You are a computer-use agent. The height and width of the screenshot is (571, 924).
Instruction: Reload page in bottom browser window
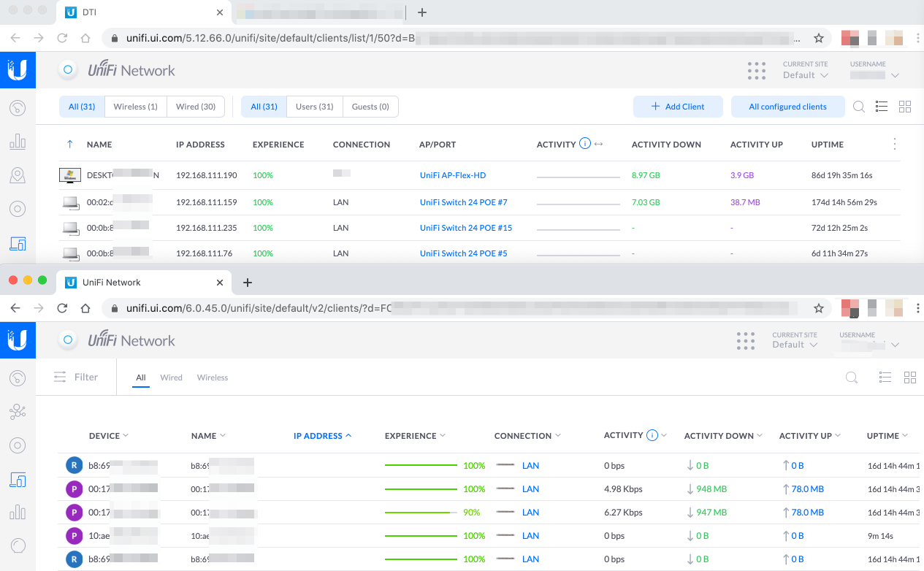(62, 308)
